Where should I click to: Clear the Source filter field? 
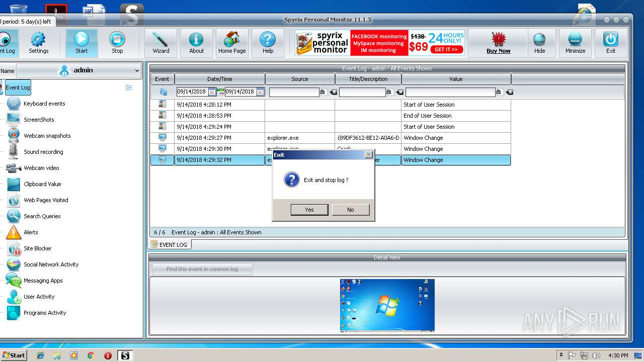(333, 92)
